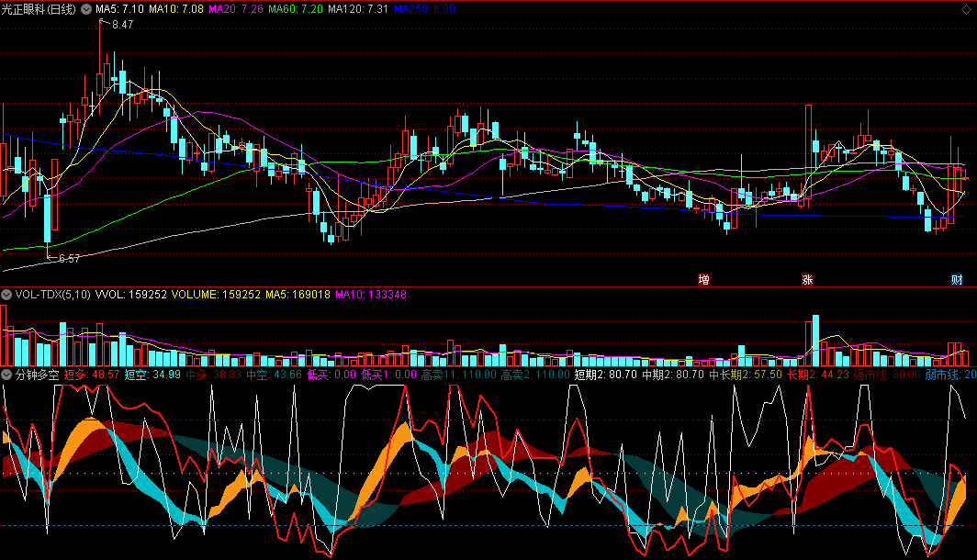
Task: Click the volume MA10: 133348 label
Action: pyautogui.click(x=371, y=294)
